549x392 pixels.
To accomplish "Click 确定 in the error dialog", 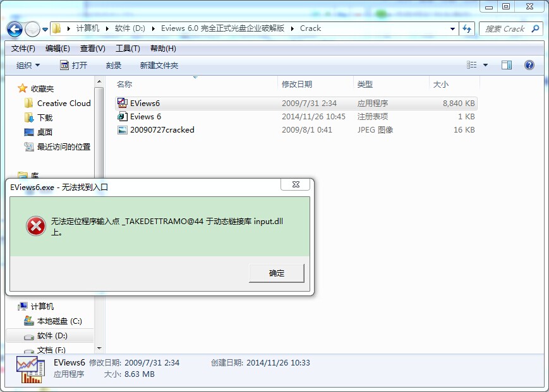I will [277, 273].
